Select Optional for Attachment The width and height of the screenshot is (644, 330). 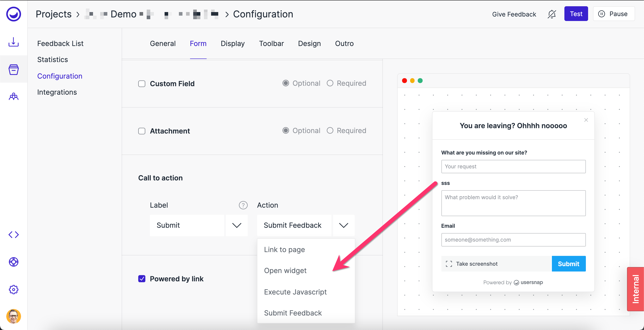[x=286, y=131]
